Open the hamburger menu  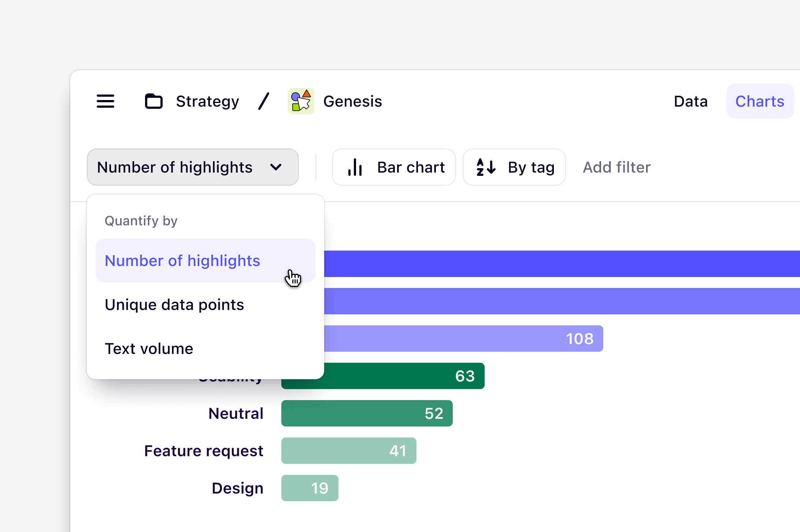pos(105,101)
